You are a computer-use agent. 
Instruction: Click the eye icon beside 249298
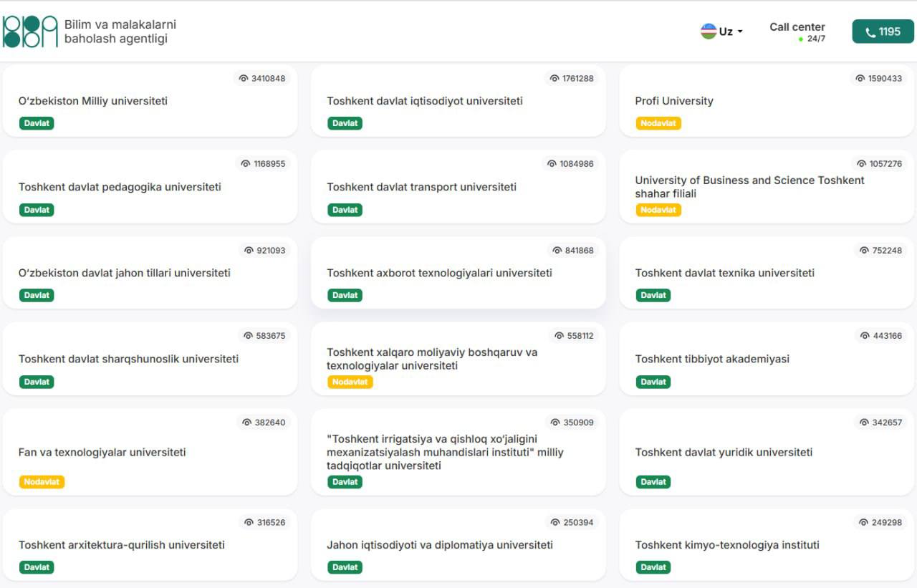864,523
